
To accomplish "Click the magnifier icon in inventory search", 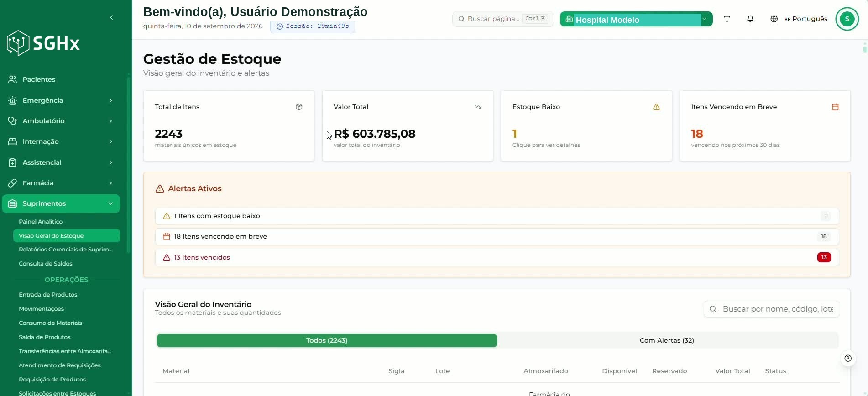I will pos(713,309).
